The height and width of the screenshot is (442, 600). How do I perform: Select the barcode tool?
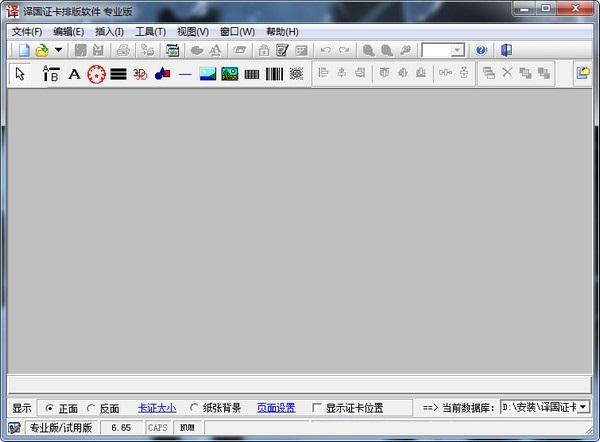point(273,74)
